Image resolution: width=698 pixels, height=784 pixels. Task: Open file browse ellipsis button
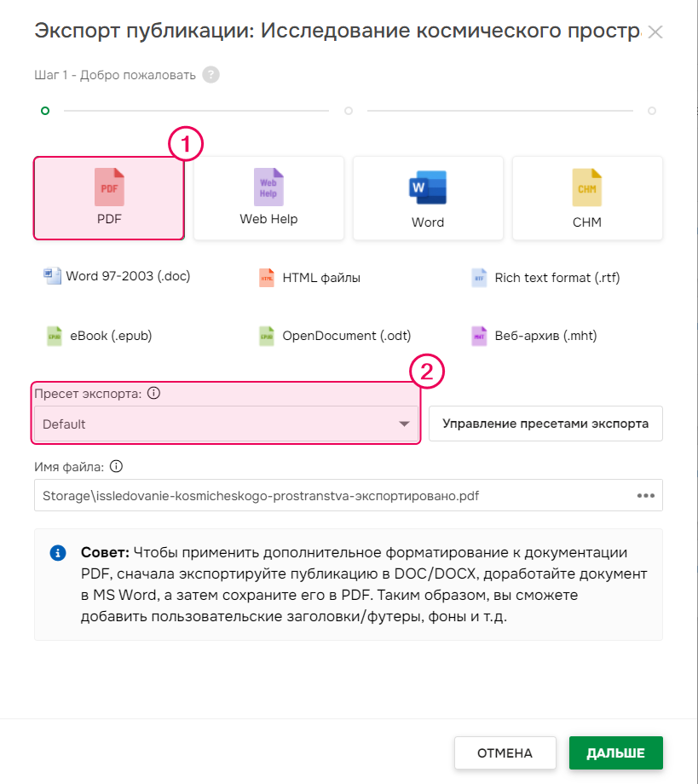pyautogui.click(x=645, y=495)
